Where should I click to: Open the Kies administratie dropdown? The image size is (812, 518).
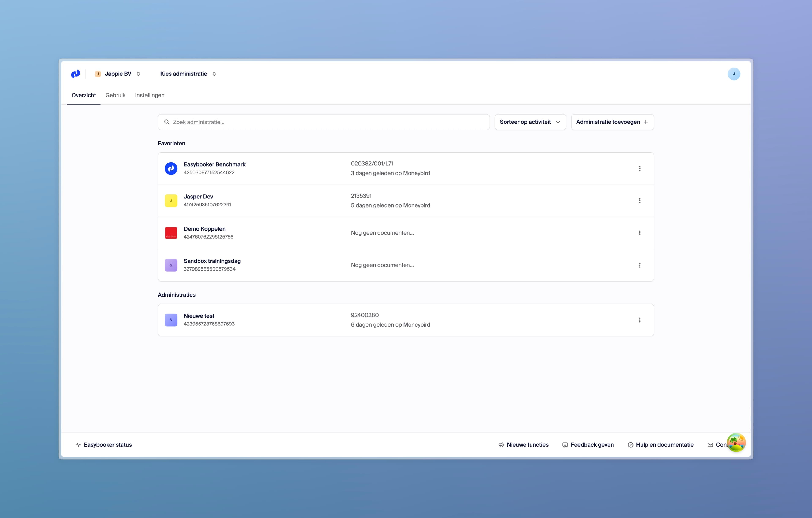coord(188,74)
